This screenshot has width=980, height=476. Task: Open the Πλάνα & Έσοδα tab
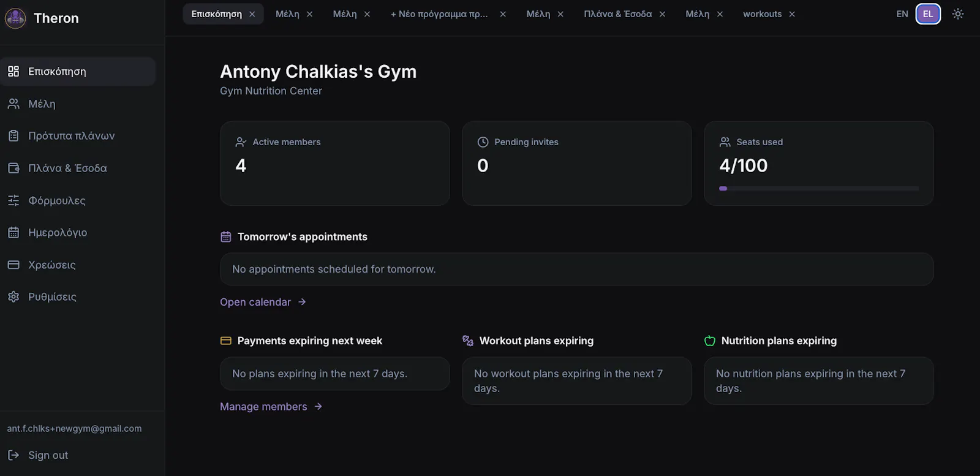(618, 14)
